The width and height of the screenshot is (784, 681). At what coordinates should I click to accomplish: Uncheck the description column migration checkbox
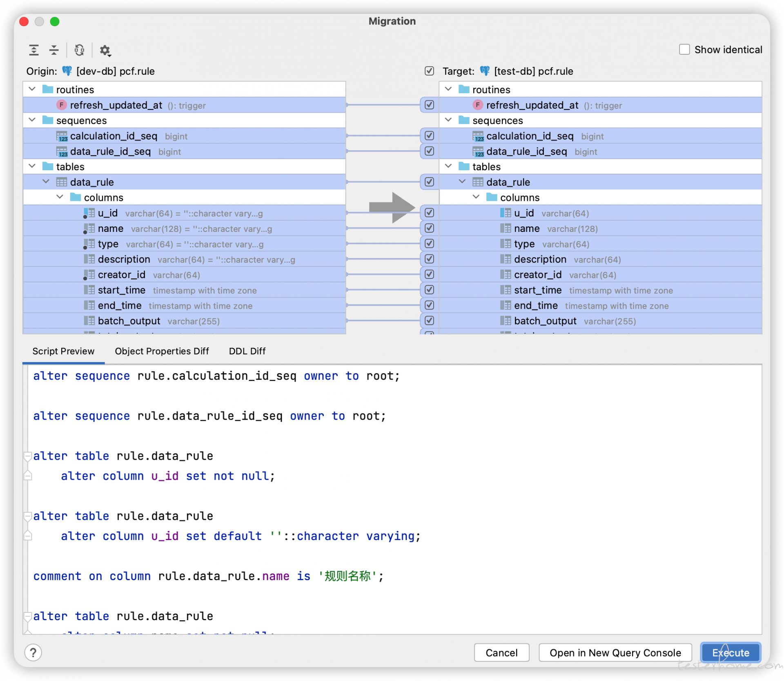429,259
